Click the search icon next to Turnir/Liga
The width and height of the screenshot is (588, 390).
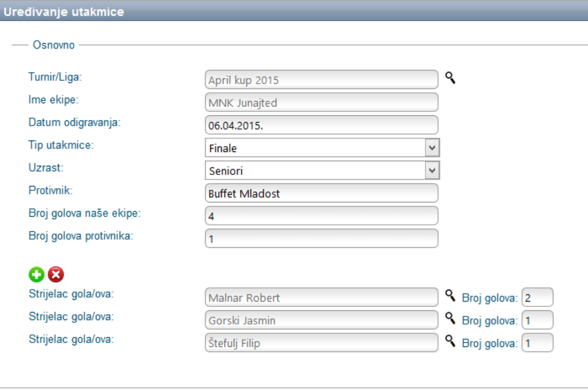click(x=450, y=79)
